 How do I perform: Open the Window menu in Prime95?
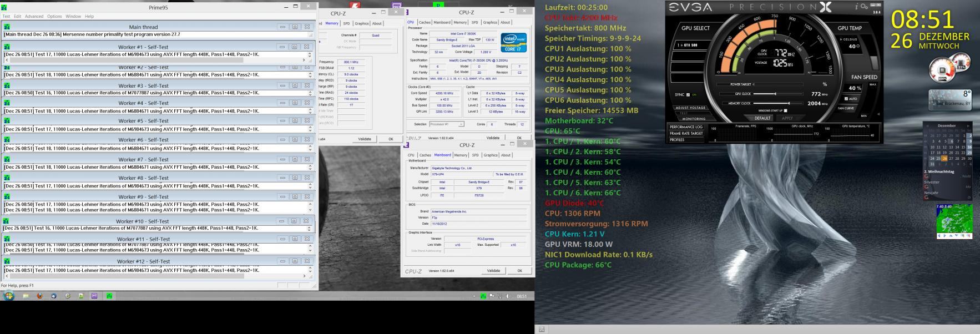(73, 16)
